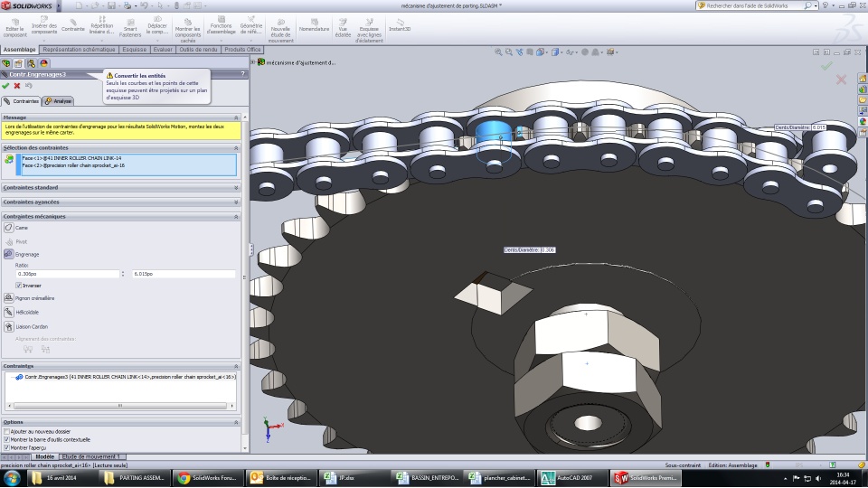
Task: Collapse Contraintes mécaniques section
Action: (236, 216)
